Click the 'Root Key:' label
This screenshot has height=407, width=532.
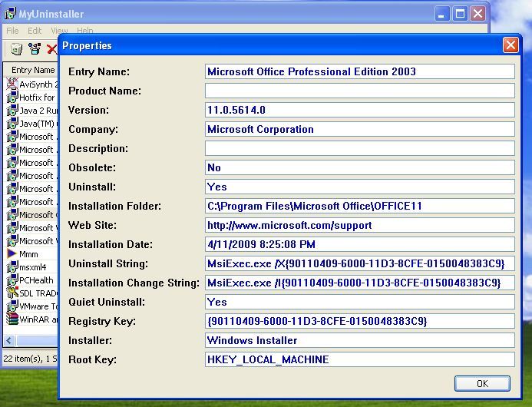(x=92, y=360)
